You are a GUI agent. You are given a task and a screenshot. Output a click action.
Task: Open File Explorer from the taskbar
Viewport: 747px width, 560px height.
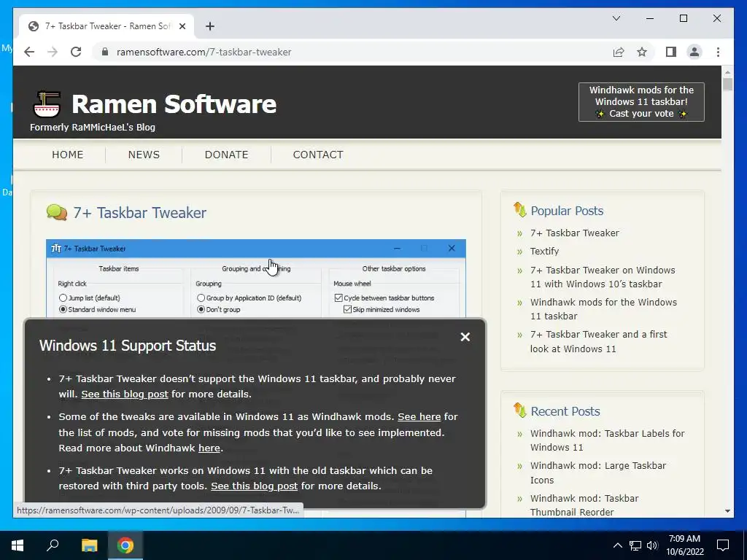tap(89, 545)
